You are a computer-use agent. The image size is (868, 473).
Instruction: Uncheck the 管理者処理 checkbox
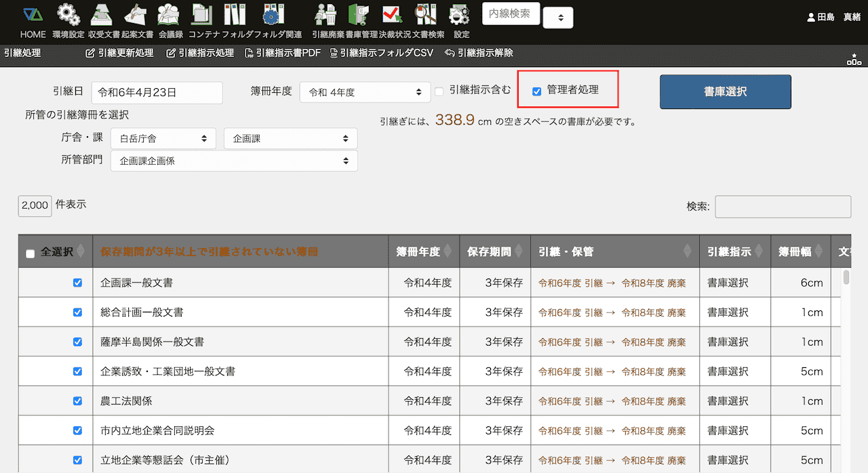[537, 91]
